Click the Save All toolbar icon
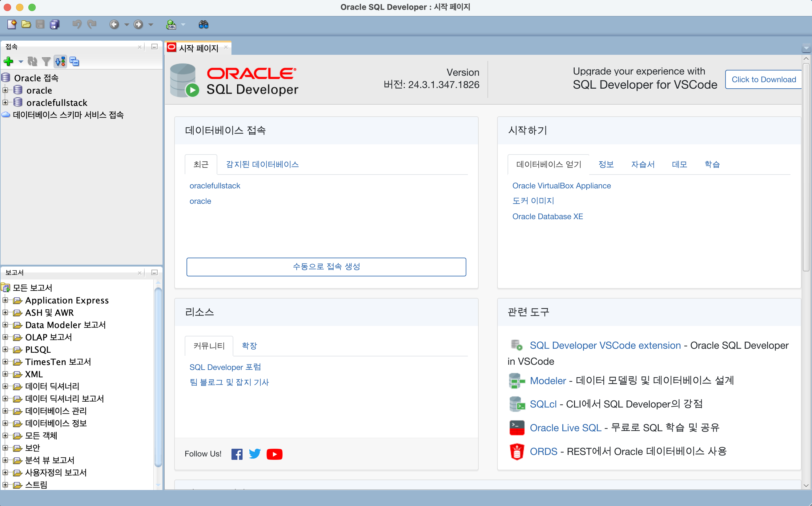 pos(54,24)
